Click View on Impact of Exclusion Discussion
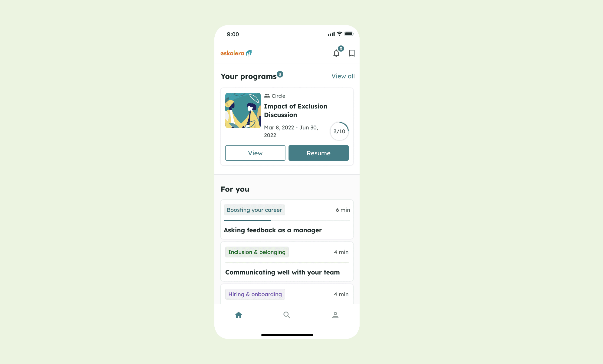 [256, 153]
